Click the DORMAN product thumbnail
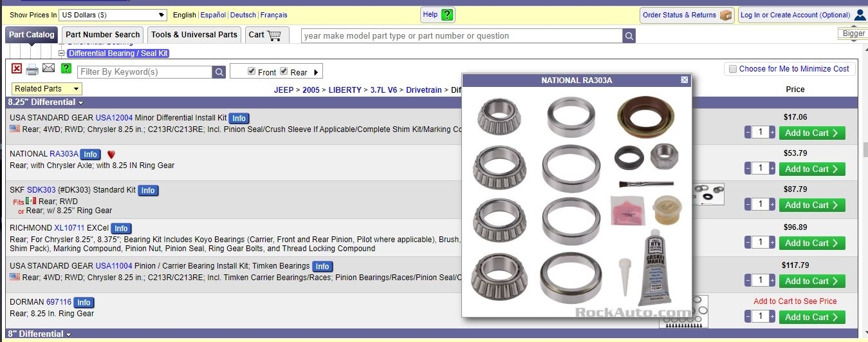Image resolution: width=868 pixels, height=342 pixels. tap(701, 312)
